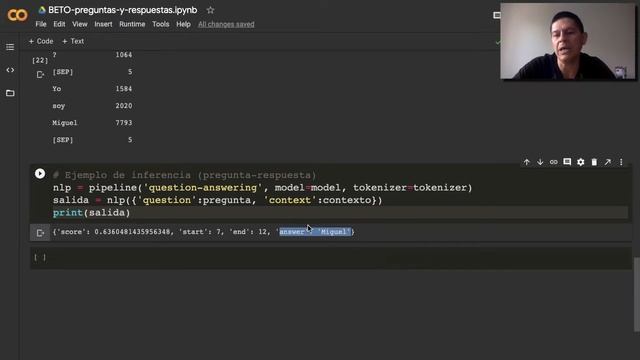Mirror cell in a tab
The height and width of the screenshot is (360, 640).
[x=608, y=162]
